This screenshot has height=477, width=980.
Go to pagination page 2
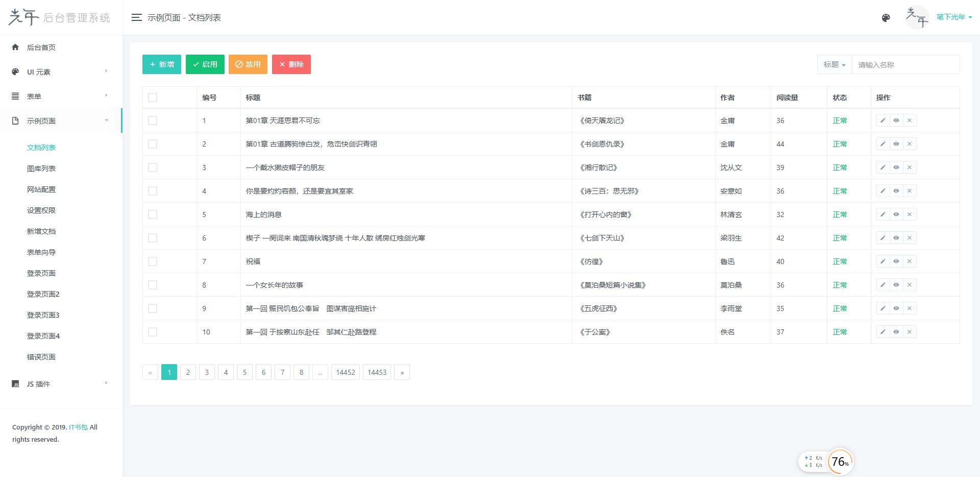tap(188, 372)
